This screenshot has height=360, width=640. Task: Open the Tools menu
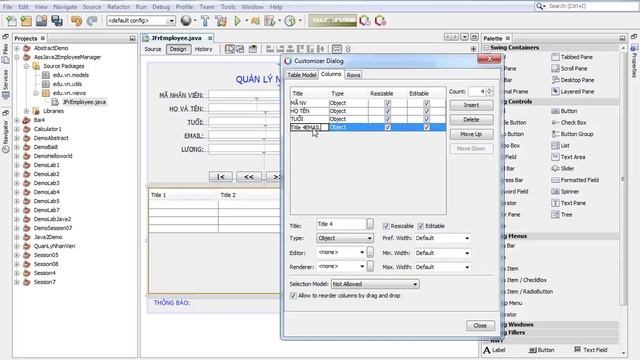click(228, 7)
